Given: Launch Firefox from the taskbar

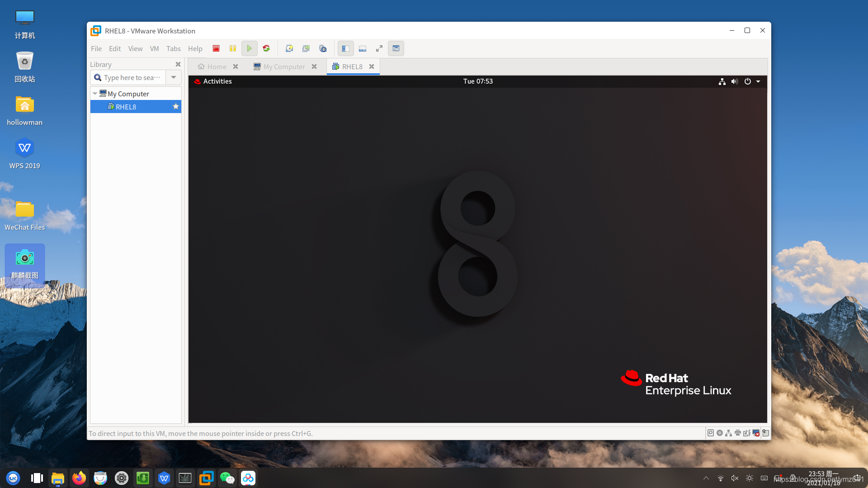Looking at the screenshot, I should [79, 478].
